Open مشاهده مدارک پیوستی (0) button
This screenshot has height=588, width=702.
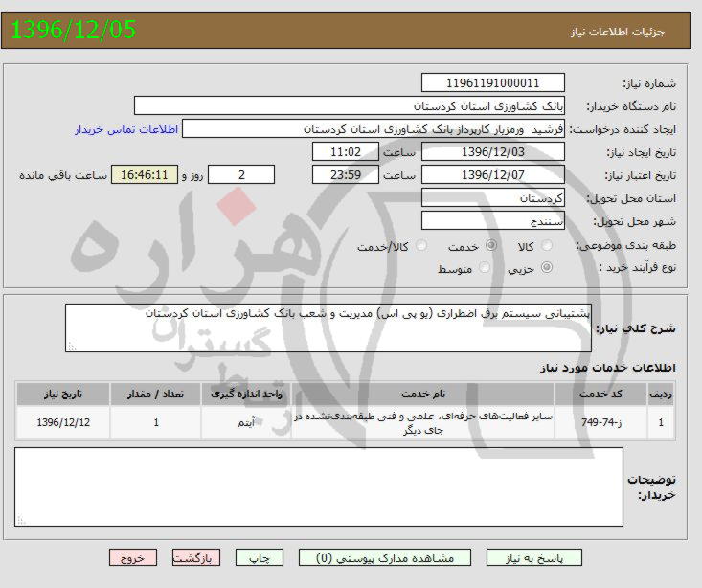[x=385, y=558]
